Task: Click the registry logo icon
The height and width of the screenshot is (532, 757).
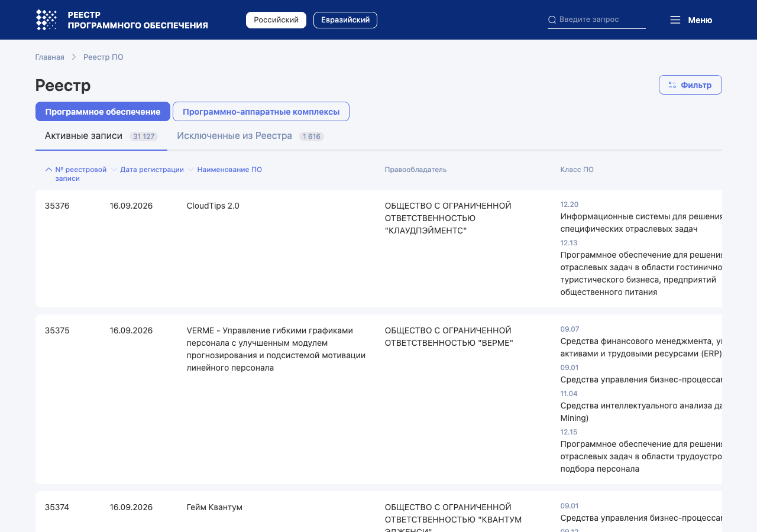Action: [46, 20]
